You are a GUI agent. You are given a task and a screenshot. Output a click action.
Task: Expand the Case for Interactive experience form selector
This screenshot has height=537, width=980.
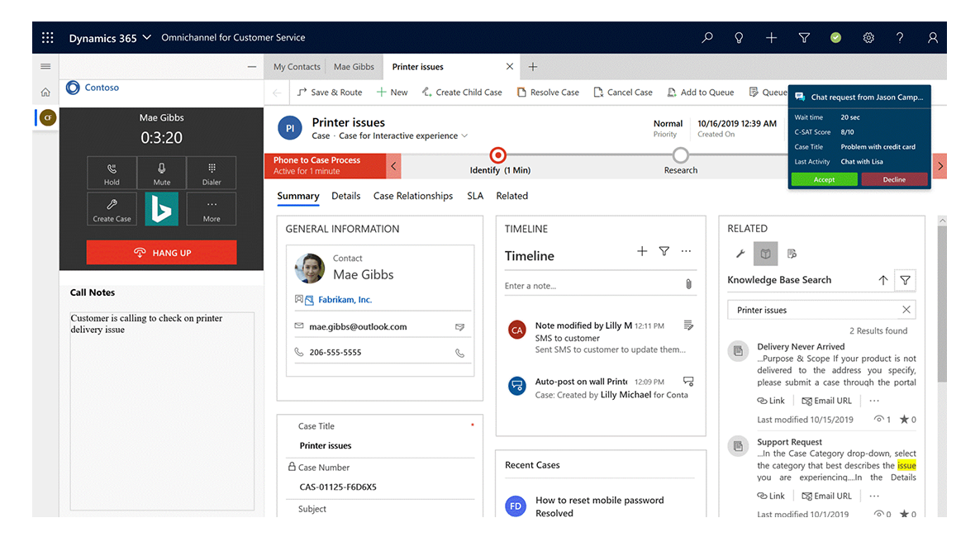[x=464, y=136]
